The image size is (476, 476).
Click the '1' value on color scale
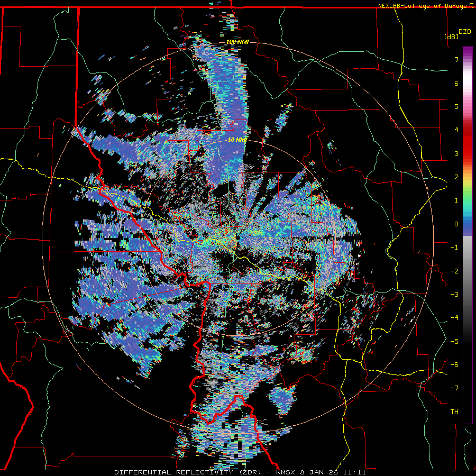(x=456, y=200)
